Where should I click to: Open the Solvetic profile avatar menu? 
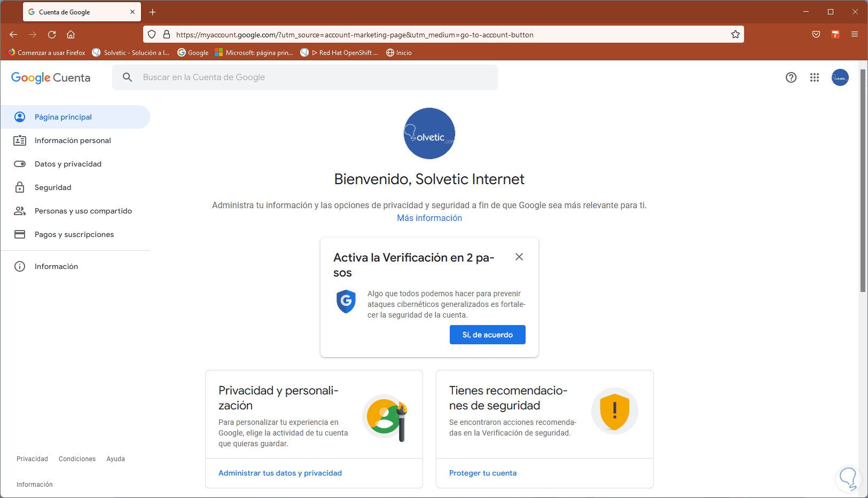(x=840, y=77)
